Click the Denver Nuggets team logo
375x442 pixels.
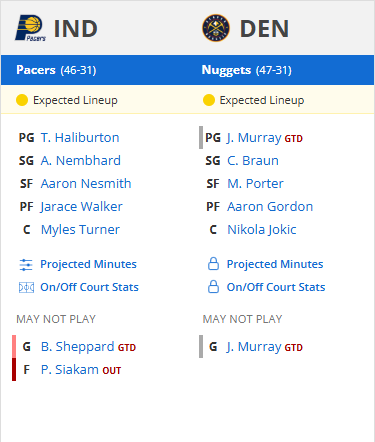coord(216,28)
